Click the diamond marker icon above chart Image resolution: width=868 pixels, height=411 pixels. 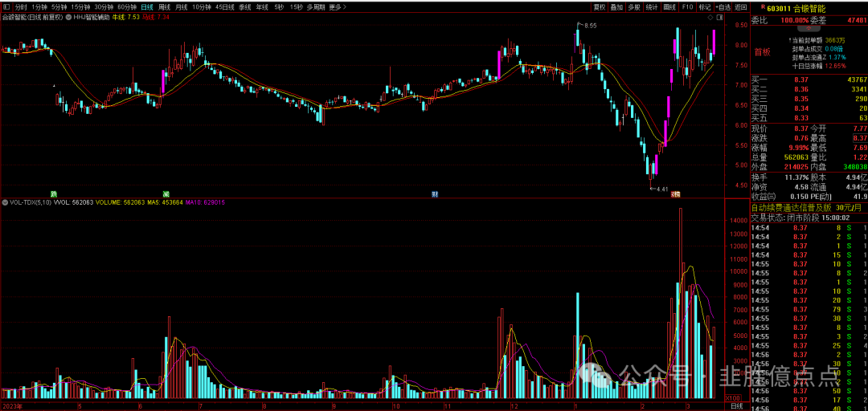tap(710, 18)
